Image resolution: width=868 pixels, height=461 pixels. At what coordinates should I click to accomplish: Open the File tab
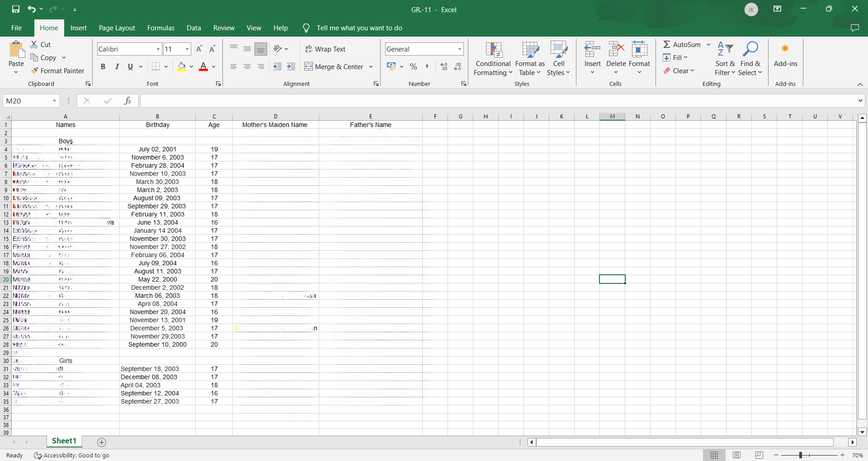[16, 28]
